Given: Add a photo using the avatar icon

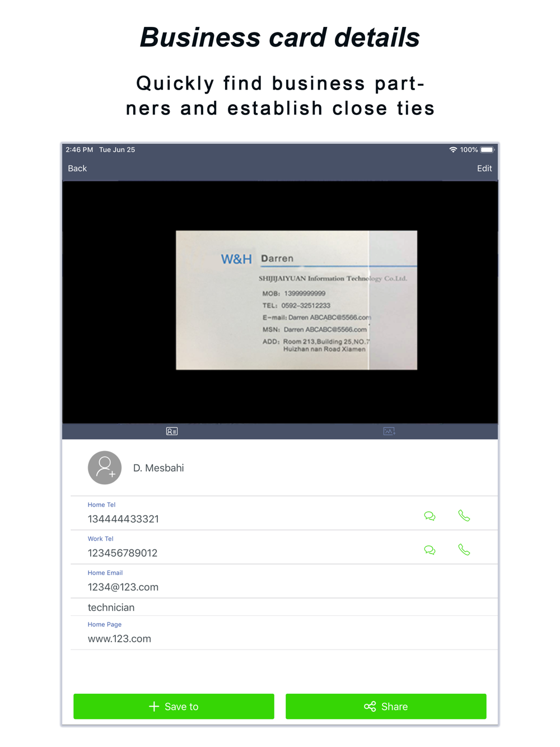Looking at the screenshot, I should point(105,468).
